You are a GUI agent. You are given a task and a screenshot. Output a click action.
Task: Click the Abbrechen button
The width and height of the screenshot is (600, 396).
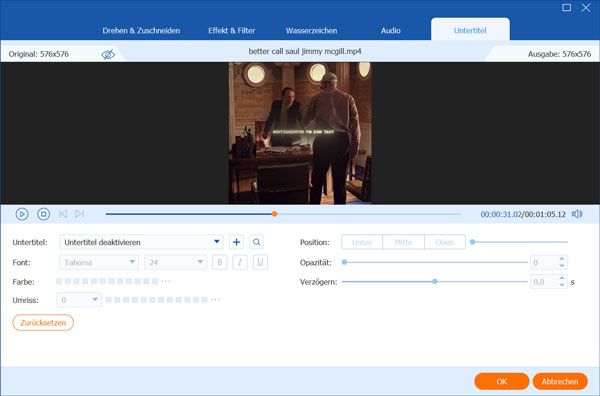tap(560, 381)
